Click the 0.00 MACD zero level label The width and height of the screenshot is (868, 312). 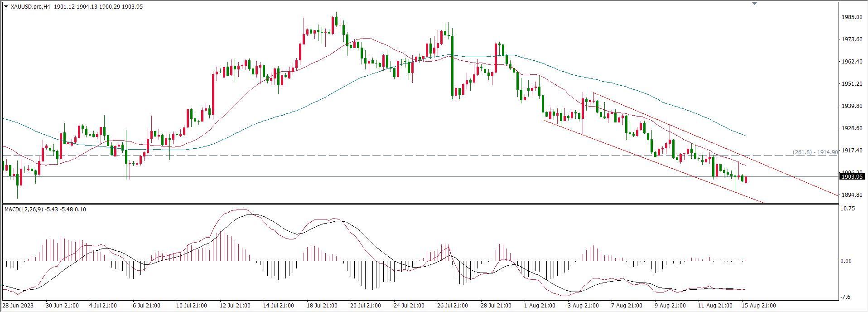(x=846, y=261)
